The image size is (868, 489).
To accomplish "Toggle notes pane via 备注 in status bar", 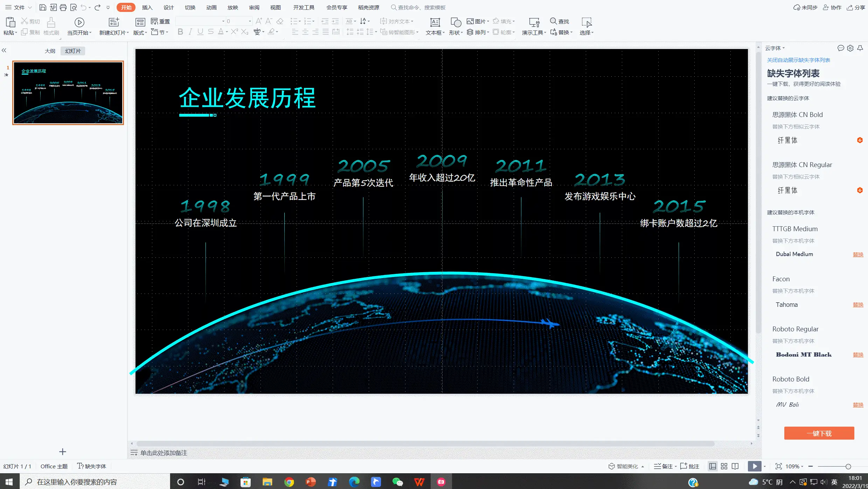I will [x=664, y=466].
